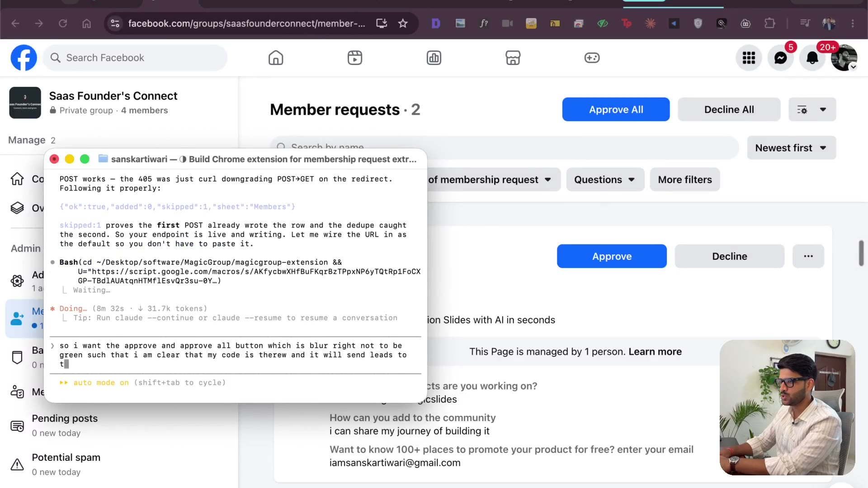
Task: Click the terminal window's green zoom button
Action: tap(85, 159)
